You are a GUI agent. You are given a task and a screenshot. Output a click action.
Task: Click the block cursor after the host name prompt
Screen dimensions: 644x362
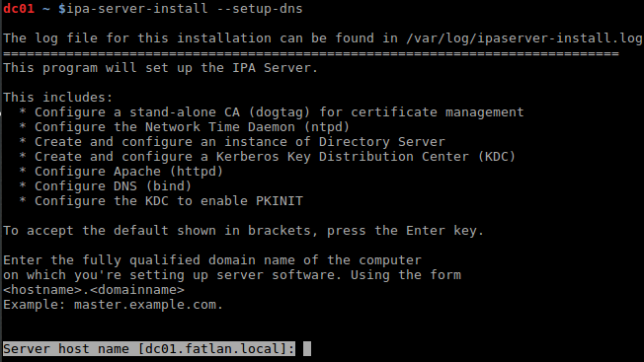[307, 349]
